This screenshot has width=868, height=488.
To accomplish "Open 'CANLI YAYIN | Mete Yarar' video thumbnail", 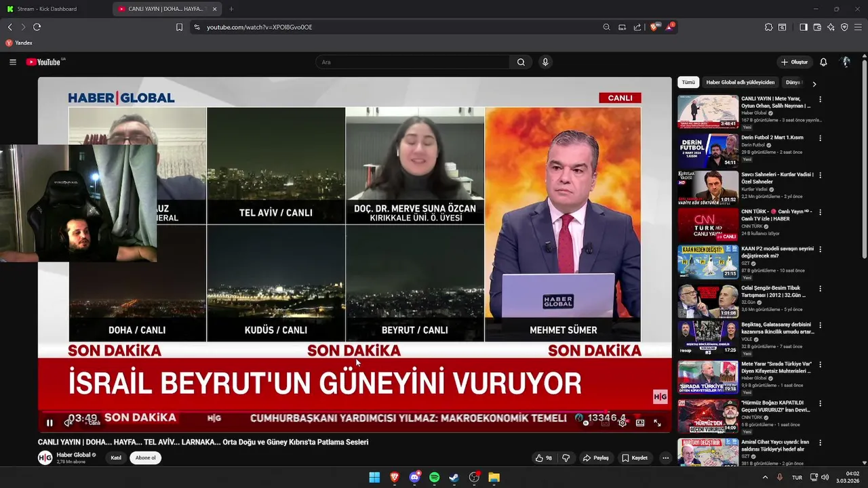I will coord(708,112).
